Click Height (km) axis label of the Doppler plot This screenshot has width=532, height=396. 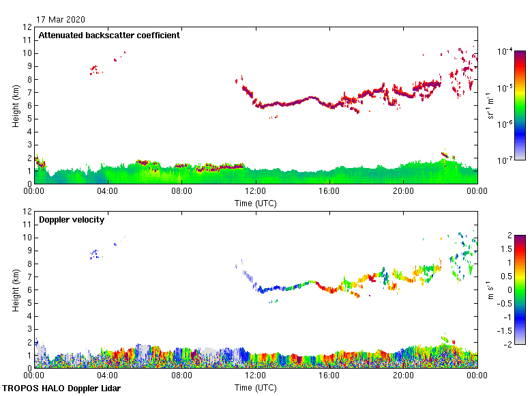coord(14,289)
